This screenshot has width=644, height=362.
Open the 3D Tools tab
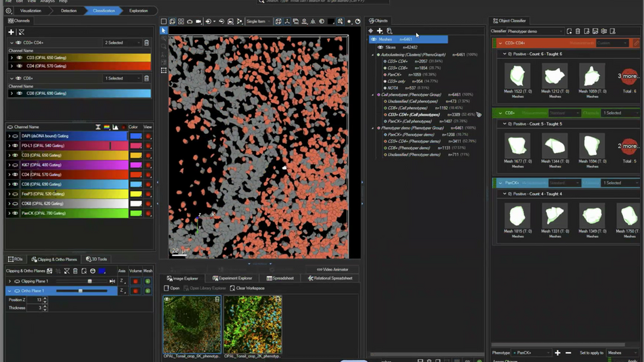[97, 260]
